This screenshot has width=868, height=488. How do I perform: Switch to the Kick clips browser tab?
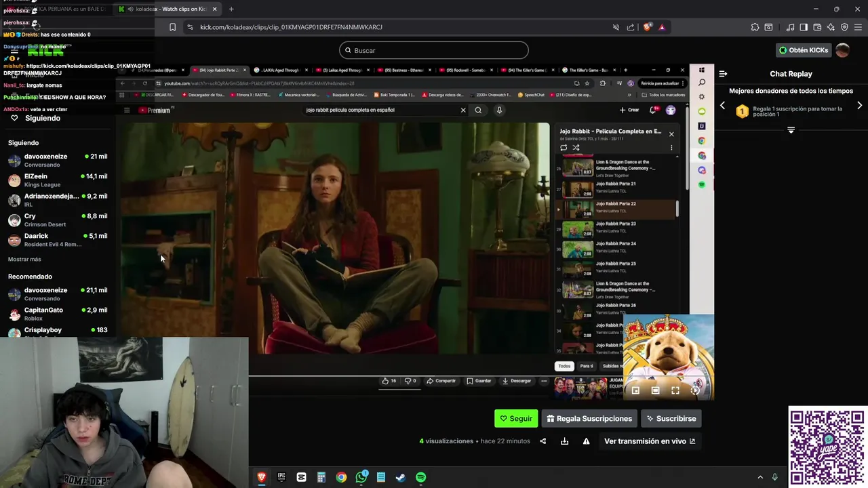click(167, 9)
